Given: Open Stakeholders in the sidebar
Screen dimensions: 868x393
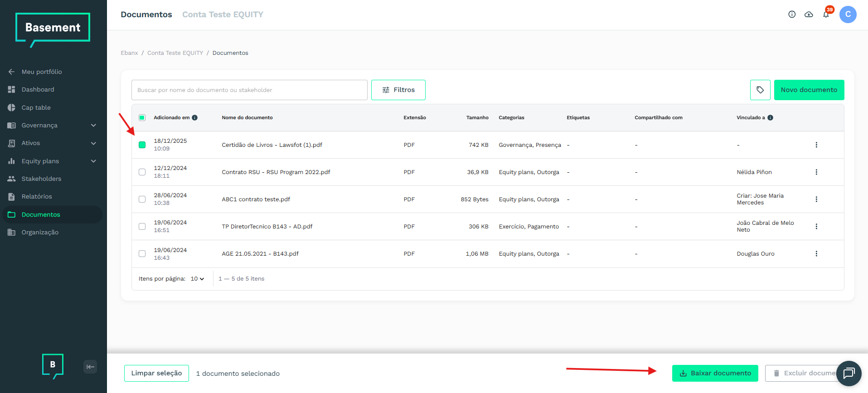Looking at the screenshot, I should (x=41, y=179).
